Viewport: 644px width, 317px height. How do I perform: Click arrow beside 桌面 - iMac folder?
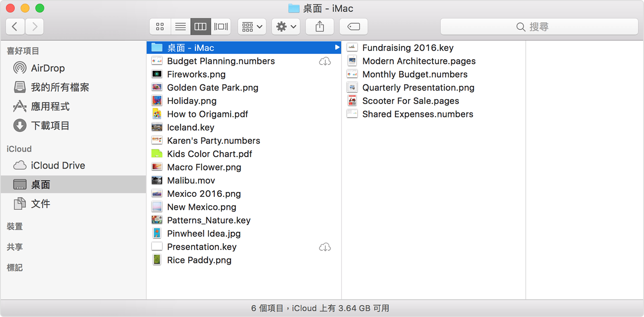[x=337, y=48]
